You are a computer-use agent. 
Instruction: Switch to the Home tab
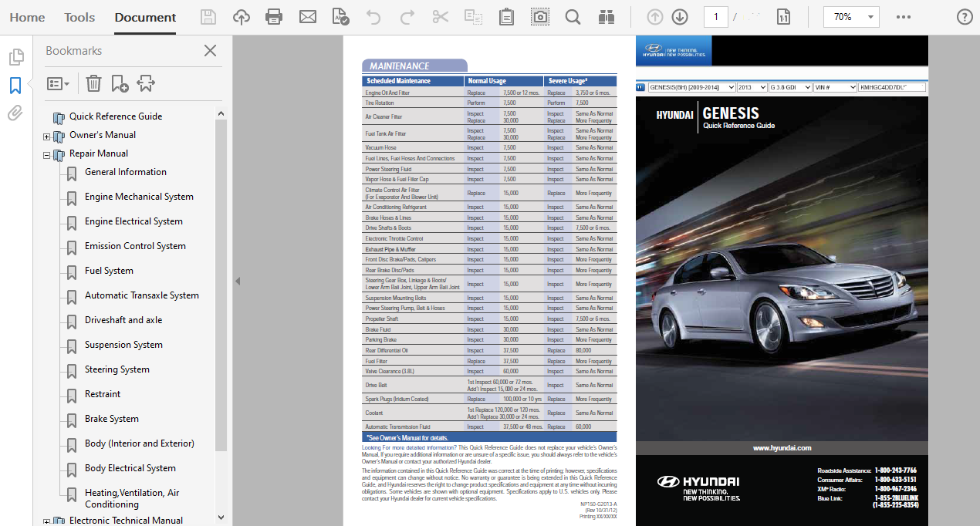pyautogui.click(x=27, y=17)
